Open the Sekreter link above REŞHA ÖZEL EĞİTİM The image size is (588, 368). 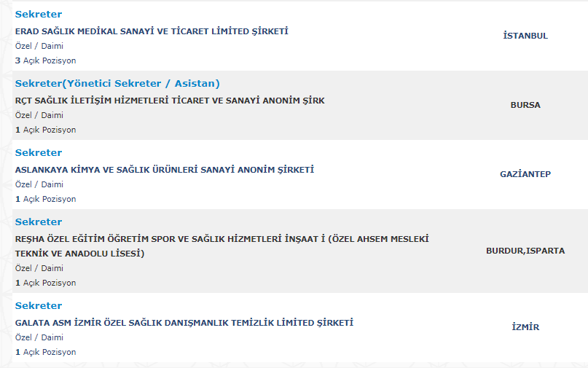(39, 222)
